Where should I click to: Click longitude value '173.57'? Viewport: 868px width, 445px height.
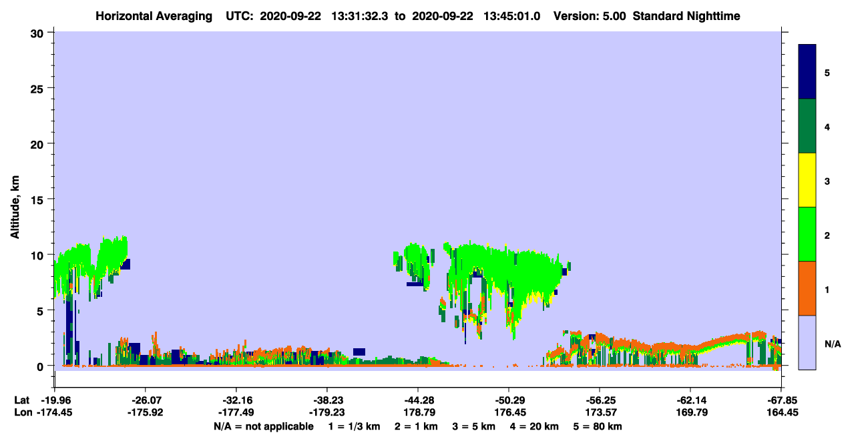600,412
